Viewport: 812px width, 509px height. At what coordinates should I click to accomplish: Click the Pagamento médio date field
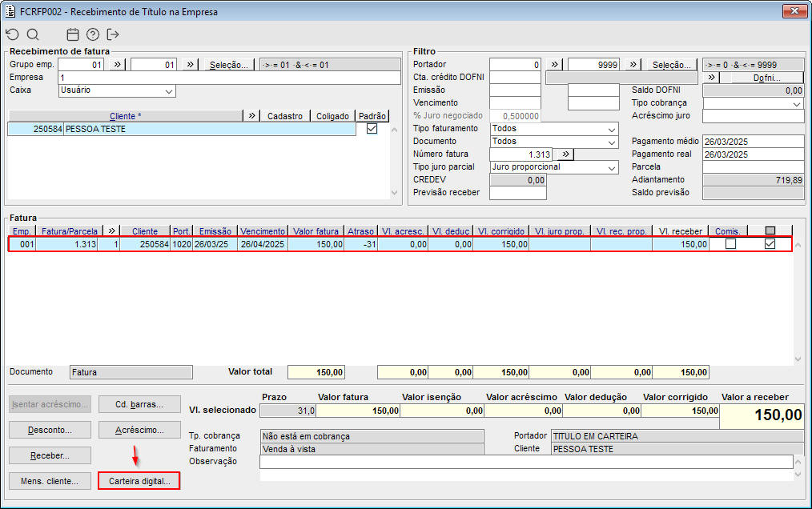point(753,142)
